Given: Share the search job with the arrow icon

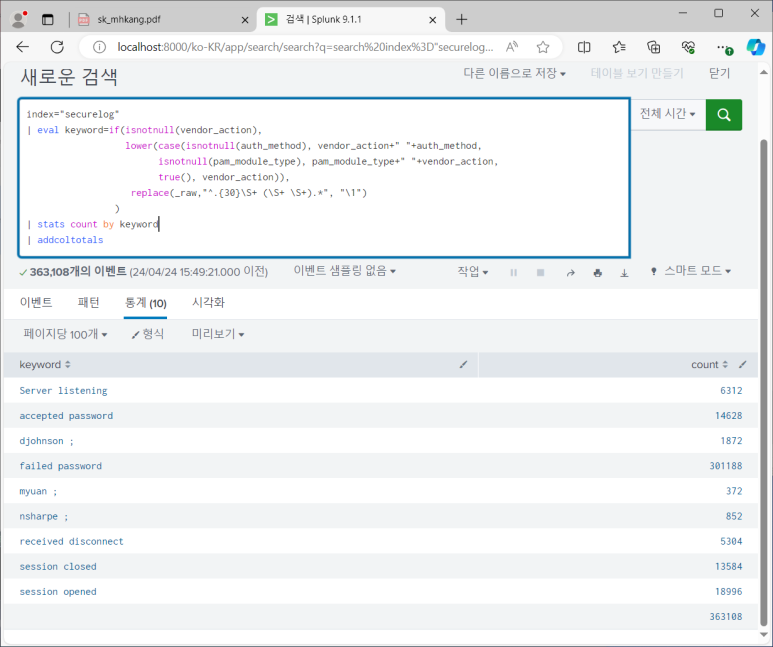Looking at the screenshot, I should pyautogui.click(x=571, y=273).
